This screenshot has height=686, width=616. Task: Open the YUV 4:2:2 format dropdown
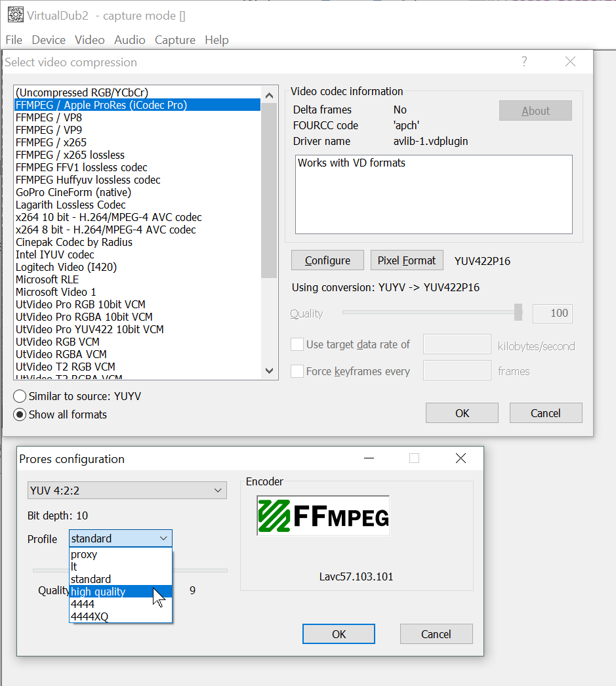click(127, 491)
